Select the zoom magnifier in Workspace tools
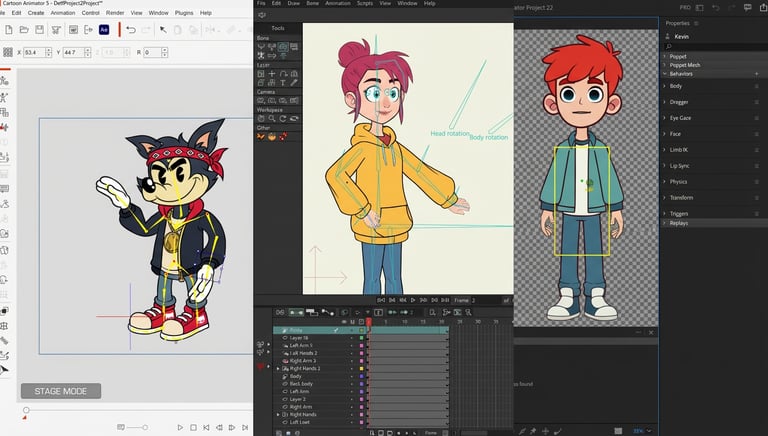The width and height of the screenshot is (768, 436). [x=271, y=118]
